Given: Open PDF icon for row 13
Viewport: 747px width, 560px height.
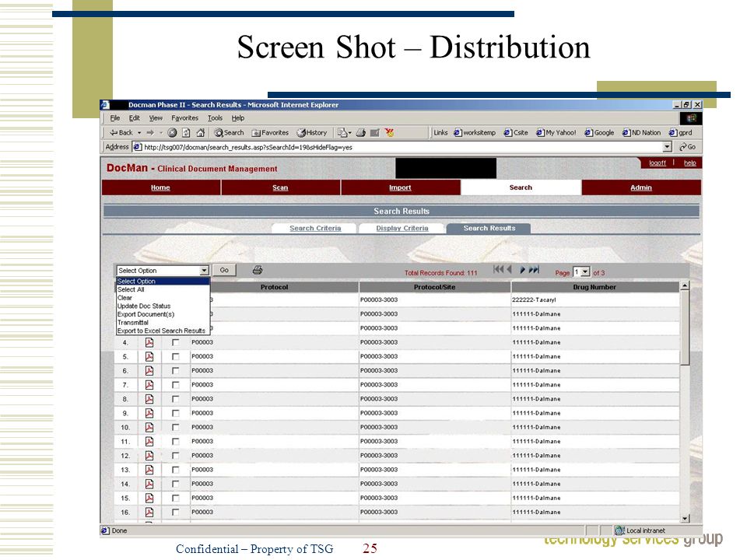Looking at the screenshot, I should [x=149, y=470].
